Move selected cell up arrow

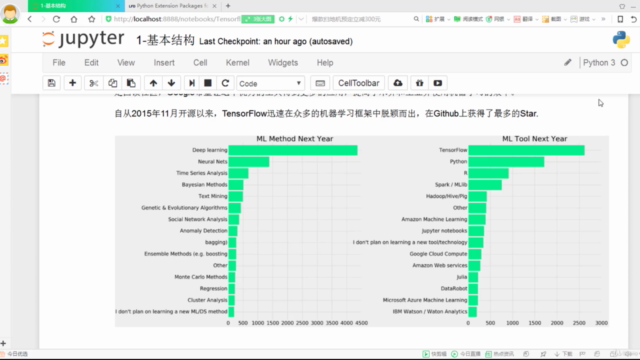coord(153,83)
